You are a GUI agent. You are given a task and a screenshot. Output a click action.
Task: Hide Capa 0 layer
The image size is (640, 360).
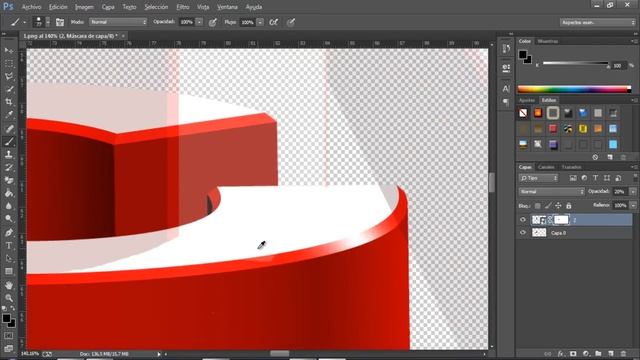pyautogui.click(x=523, y=233)
